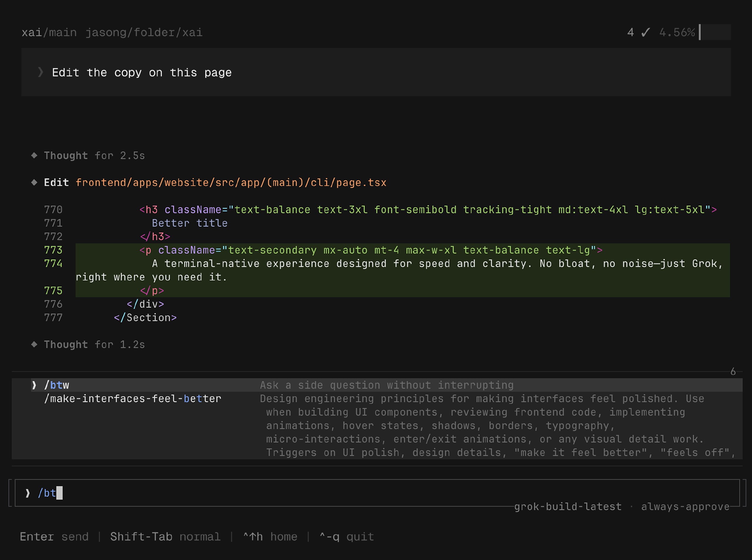Click line number 775 in the diff
The height and width of the screenshot is (560, 752).
53,291
